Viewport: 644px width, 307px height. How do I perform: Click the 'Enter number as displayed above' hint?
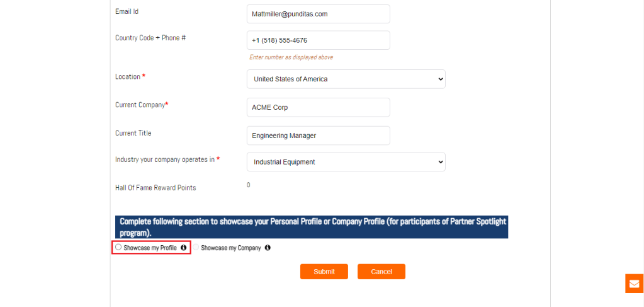(291, 57)
